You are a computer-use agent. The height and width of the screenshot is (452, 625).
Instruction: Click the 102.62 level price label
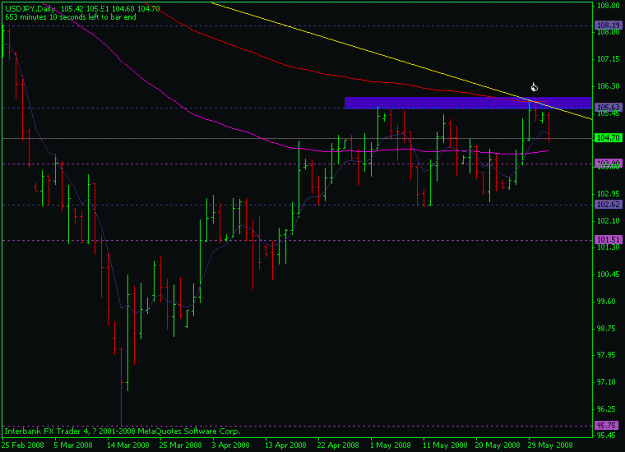point(608,204)
